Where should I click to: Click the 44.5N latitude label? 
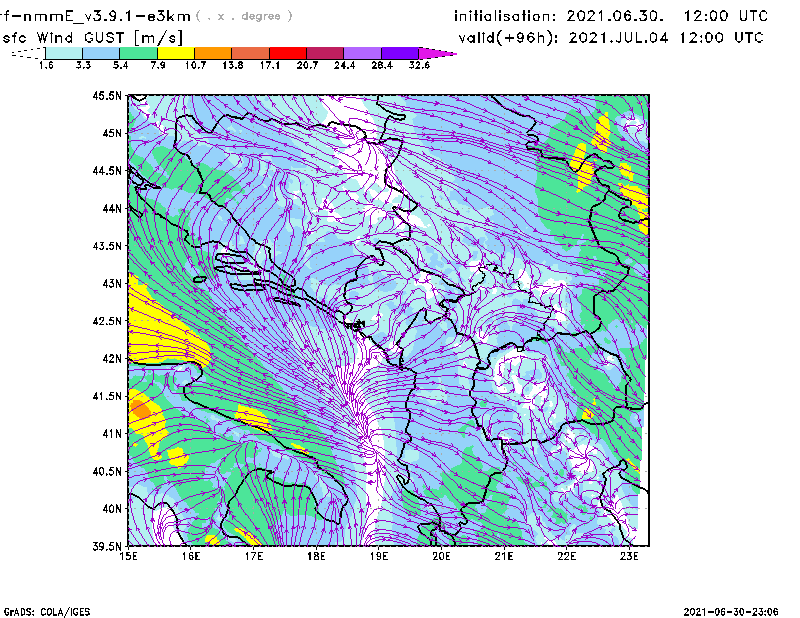point(108,170)
